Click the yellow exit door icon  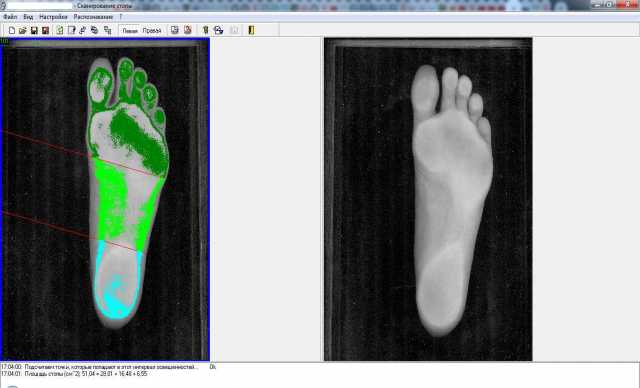[x=251, y=30]
